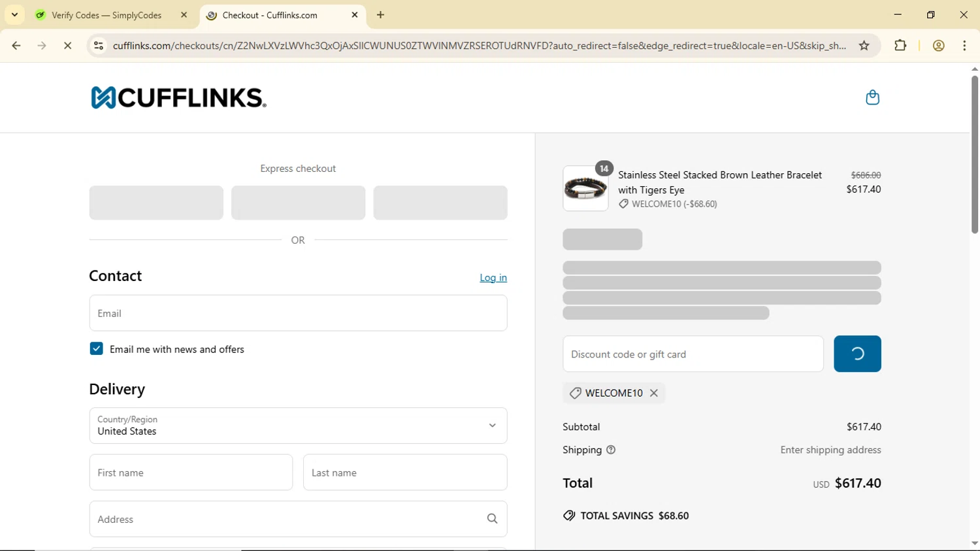The height and width of the screenshot is (551, 980).
Task: Open browser profile account icon
Action: point(939,46)
